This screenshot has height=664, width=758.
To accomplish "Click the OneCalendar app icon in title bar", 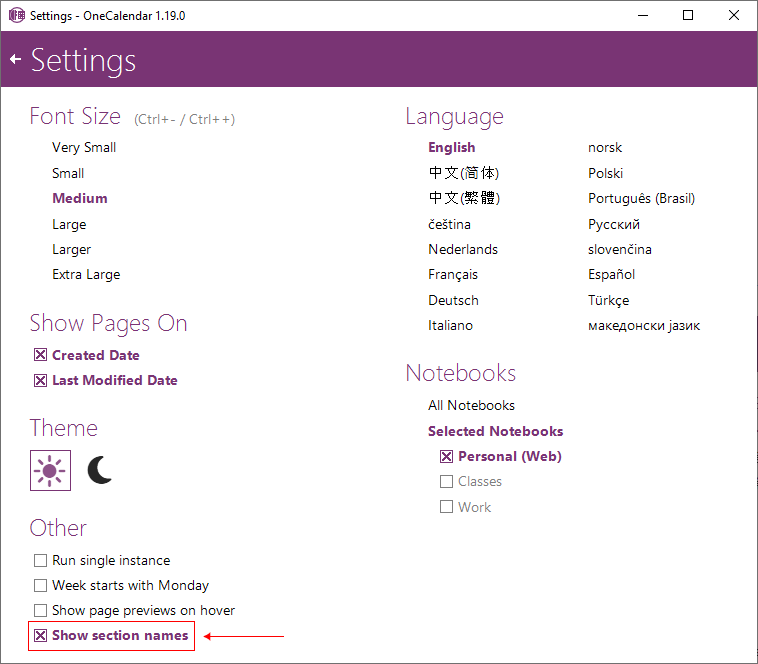I will click(x=15, y=15).
